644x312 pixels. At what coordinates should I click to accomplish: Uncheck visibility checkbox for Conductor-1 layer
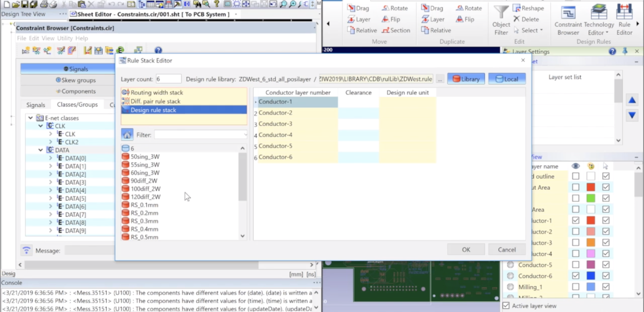(x=576, y=220)
